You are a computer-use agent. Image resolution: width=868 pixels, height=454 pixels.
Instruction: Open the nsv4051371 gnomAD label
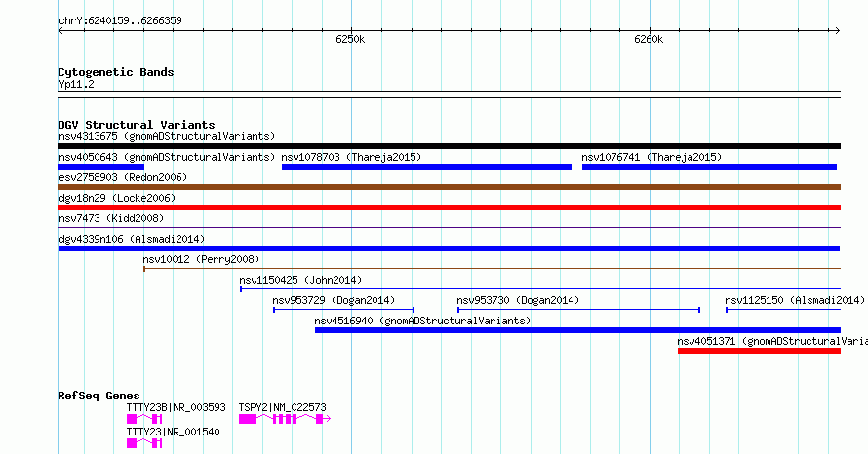tap(772, 341)
